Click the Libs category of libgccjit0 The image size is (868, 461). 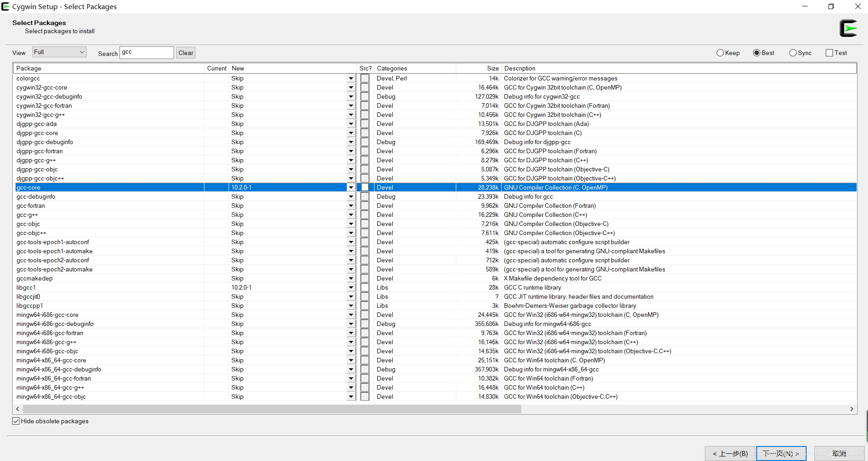point(383,296)
